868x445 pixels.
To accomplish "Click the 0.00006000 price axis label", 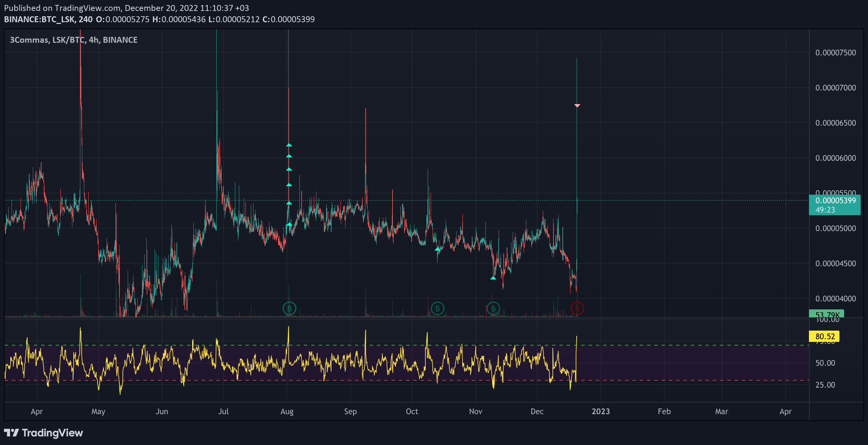I will pyautogui.click(x=835, y=158).
